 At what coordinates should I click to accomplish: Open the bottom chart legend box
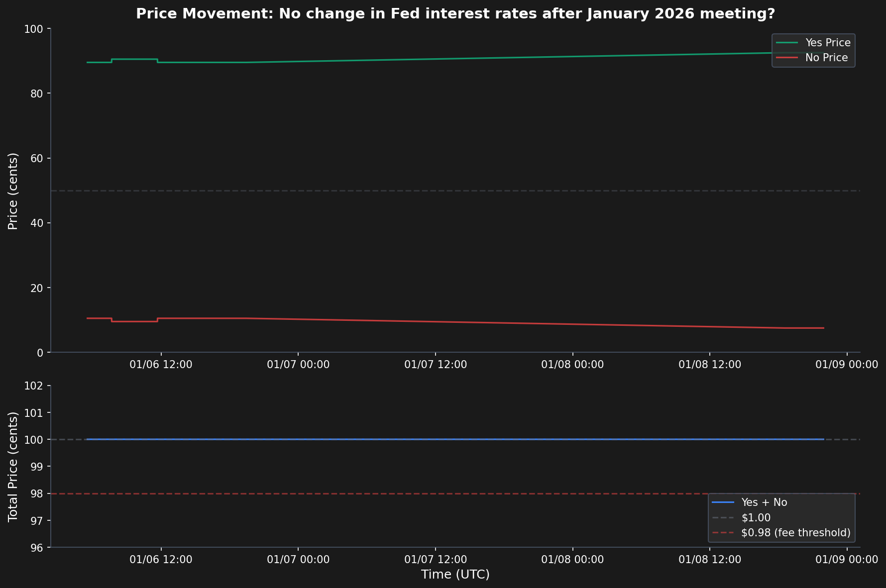780,517
